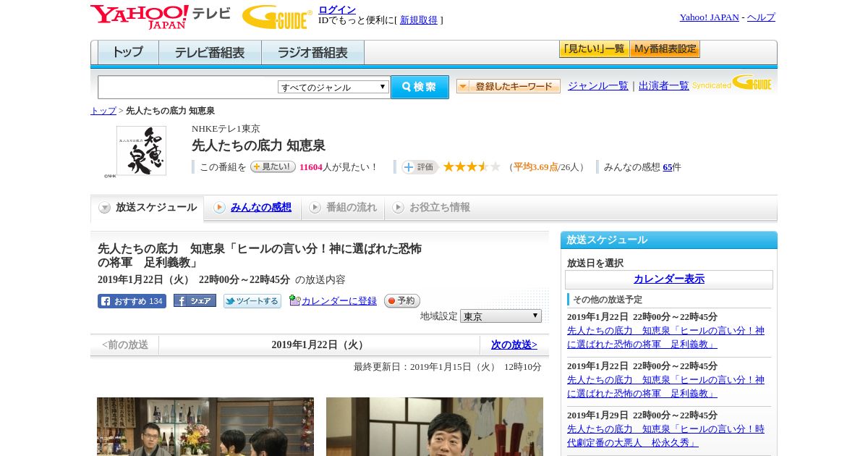The image size is (868, 456).
Task: Click the calendar register icon
Action: 294,300
